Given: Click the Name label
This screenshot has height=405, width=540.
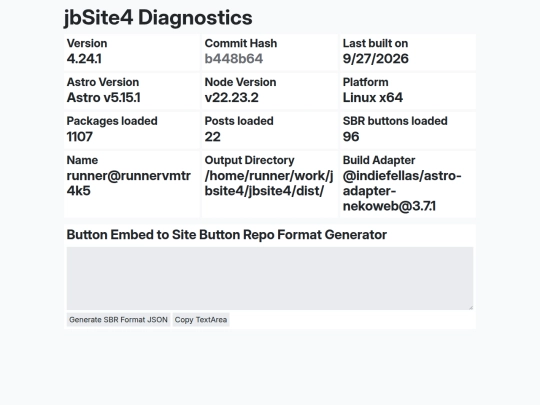Looking at the screenshot, I should click(82, 160).
